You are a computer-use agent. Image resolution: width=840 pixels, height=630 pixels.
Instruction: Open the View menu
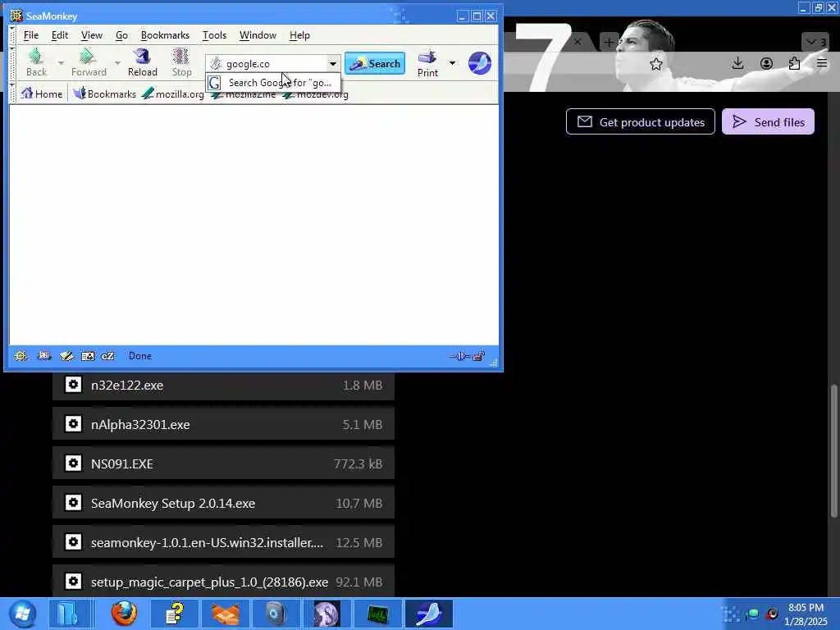click(92, 35)
